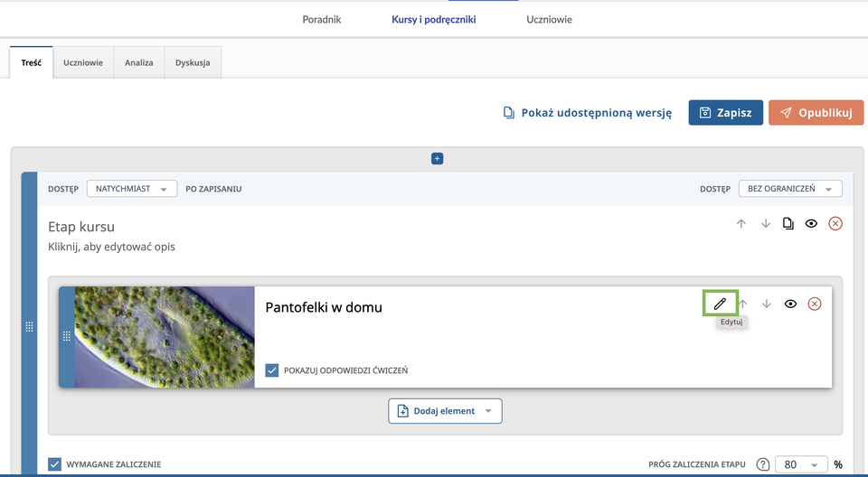Open the Dodaj element dropdown
Screen dimensions: 868x477
click(445, 411)
